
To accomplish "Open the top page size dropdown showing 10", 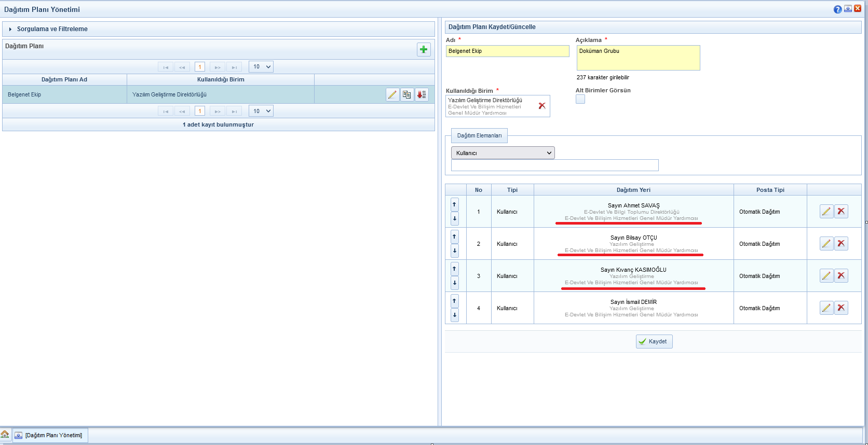I will pyautogui.click(x=261, y=67).
